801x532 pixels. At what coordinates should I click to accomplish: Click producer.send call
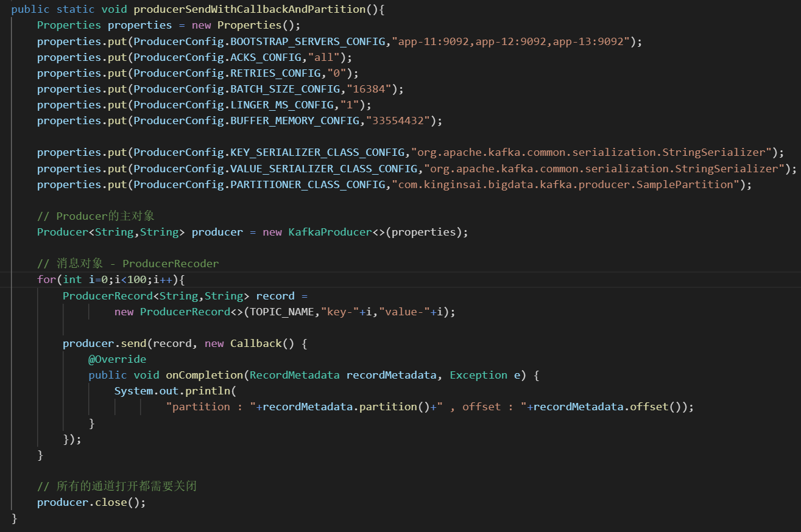[104, 343]
